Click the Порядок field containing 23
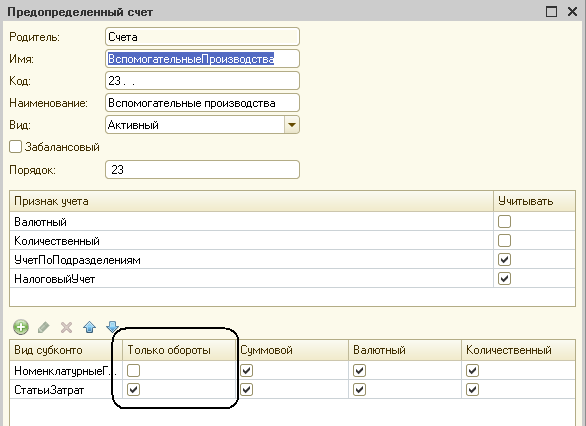This screenshot has height=426, width=586. (202, 170)
